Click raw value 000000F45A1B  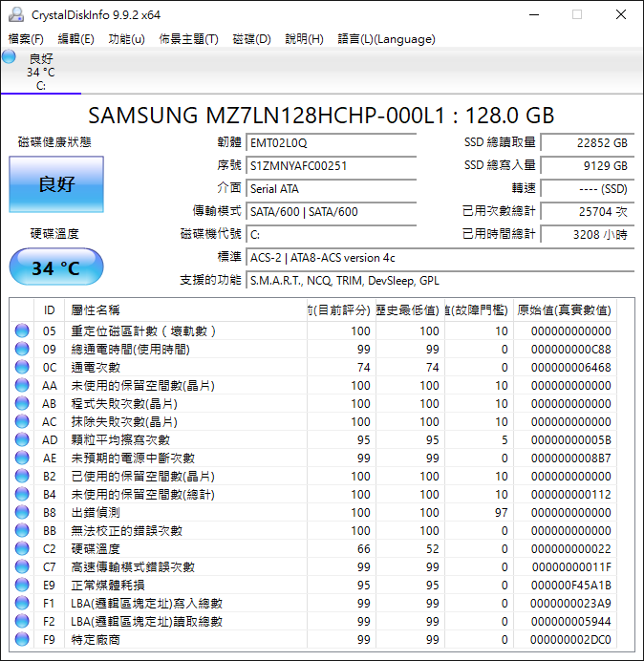(x=571, y=586)
